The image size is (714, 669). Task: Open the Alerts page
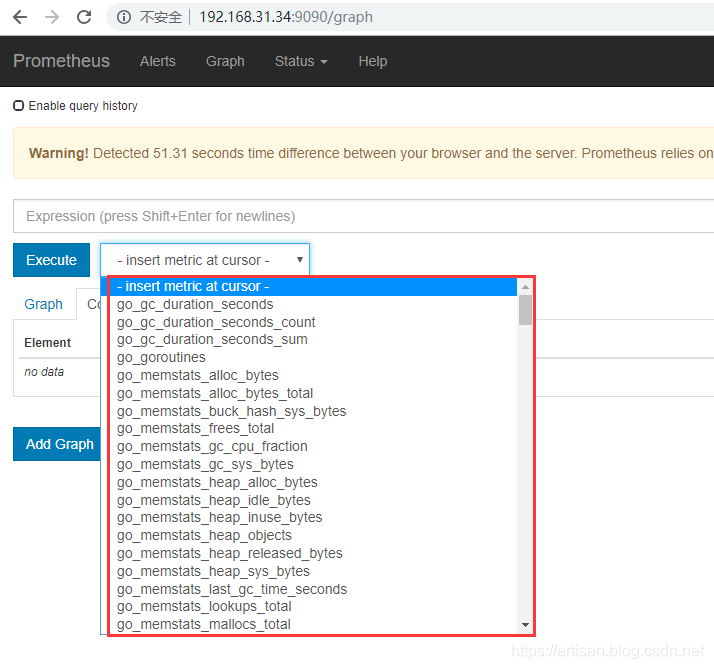[x=157, y=61]
